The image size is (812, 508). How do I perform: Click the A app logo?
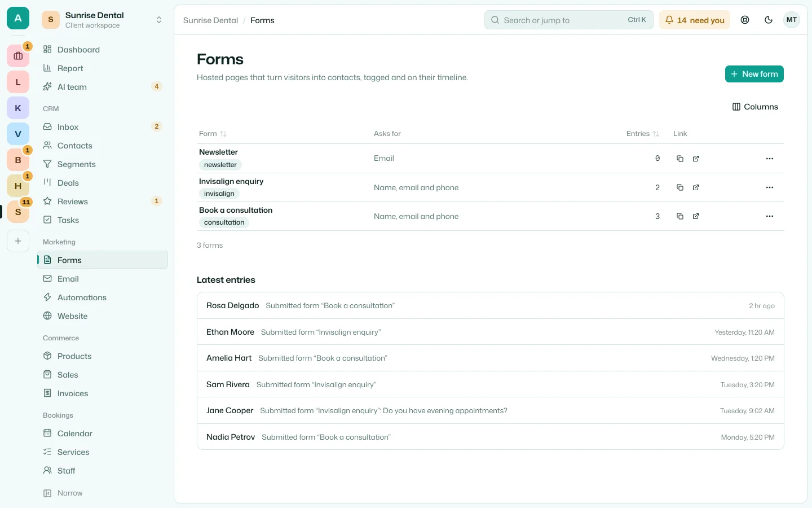click(x=18, y=18)
